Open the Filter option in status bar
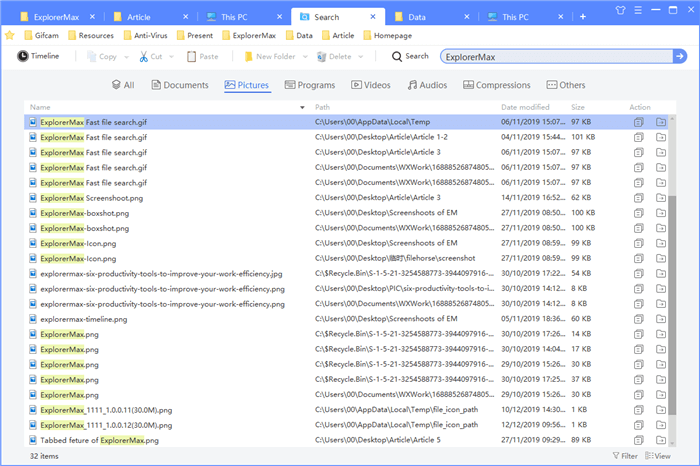Screen dimensions: 700x466 pyautogui.click(x=625, y=456)
